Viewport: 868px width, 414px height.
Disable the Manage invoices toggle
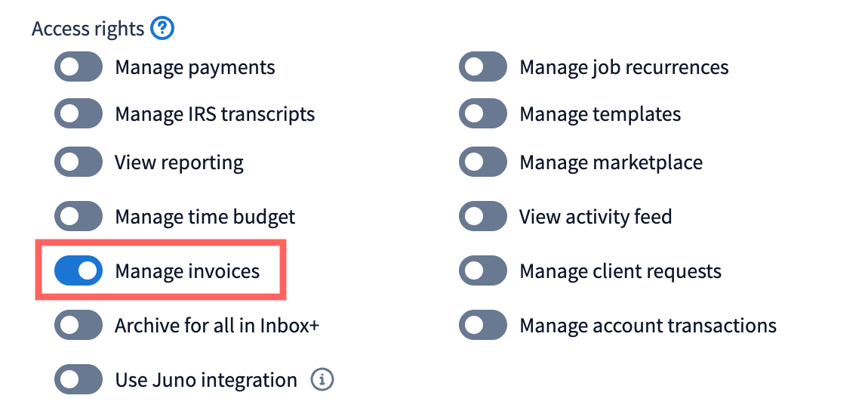click(x=78, y=271)
